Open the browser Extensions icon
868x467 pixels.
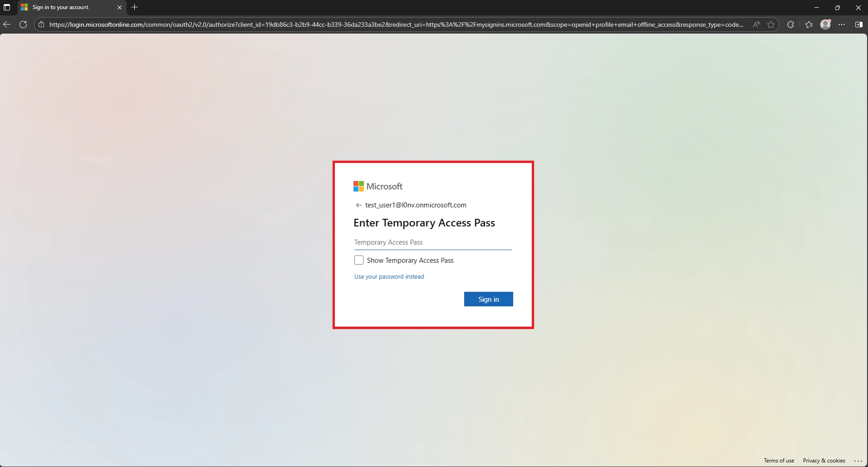pos(790,25)
